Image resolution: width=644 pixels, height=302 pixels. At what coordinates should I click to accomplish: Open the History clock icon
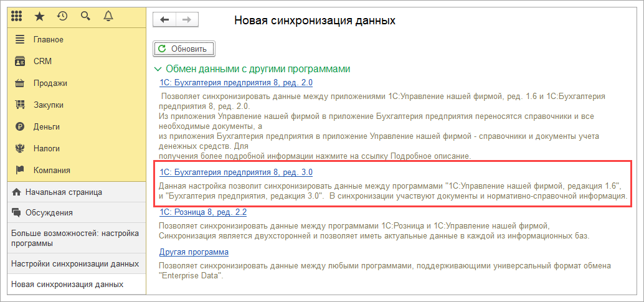coord(62,16)
